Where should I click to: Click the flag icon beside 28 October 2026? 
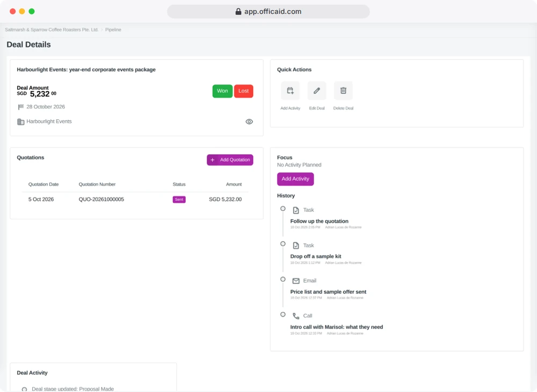21,107
